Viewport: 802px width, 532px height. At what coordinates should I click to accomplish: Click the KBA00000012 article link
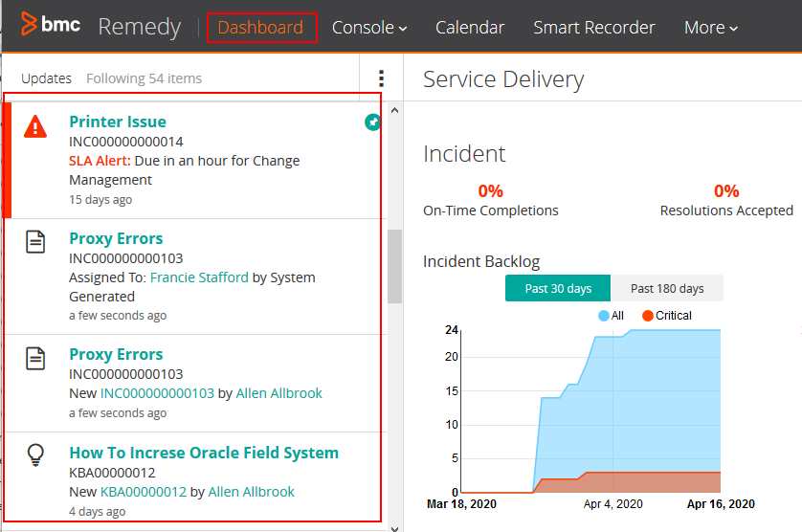tap(144, 492)
